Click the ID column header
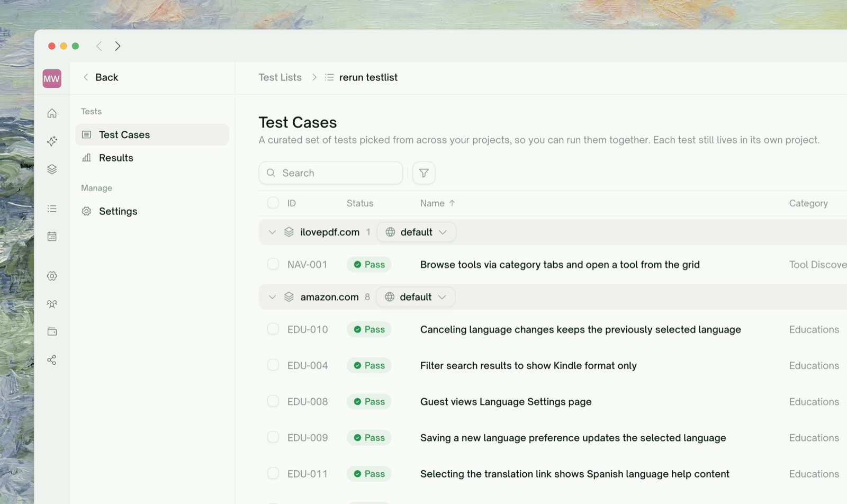 coord(292,203)
